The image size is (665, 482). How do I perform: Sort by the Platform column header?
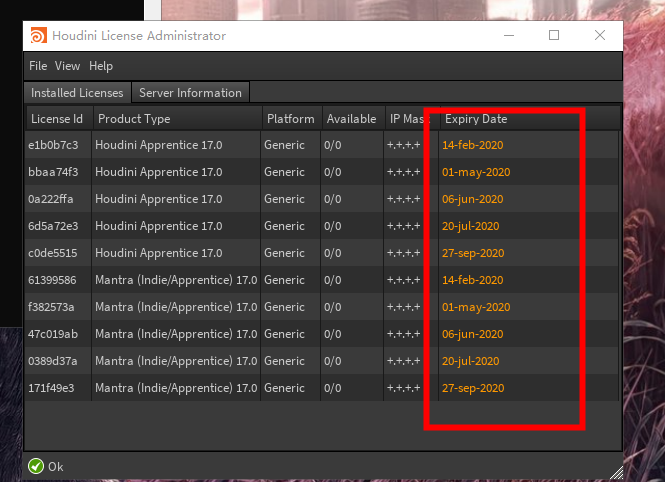click(x=292, y=119)
